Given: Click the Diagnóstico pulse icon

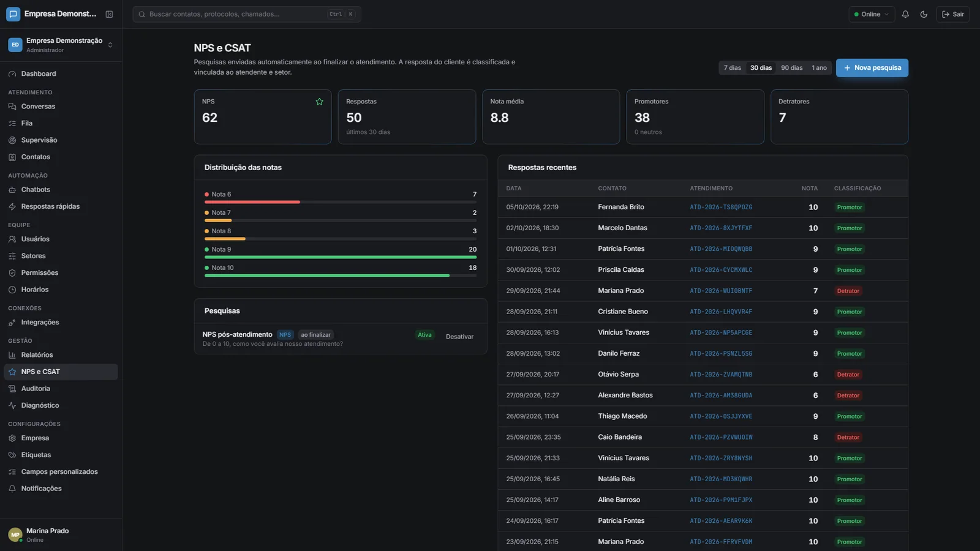Looking at the screenshot, I should click(12, 405).
